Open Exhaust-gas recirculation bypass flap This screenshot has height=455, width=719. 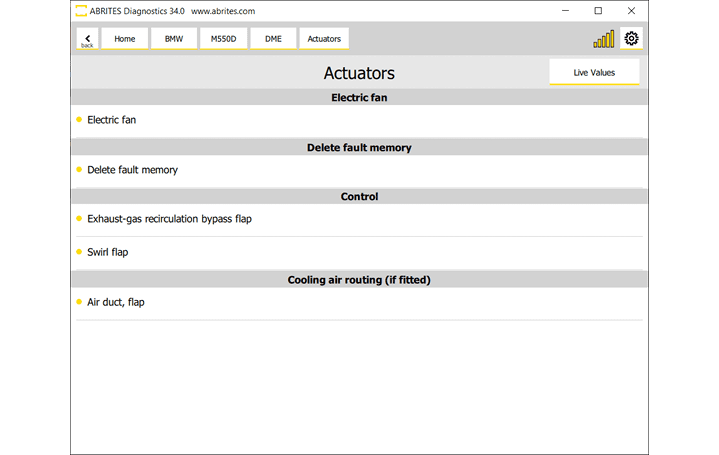point(169,218)
